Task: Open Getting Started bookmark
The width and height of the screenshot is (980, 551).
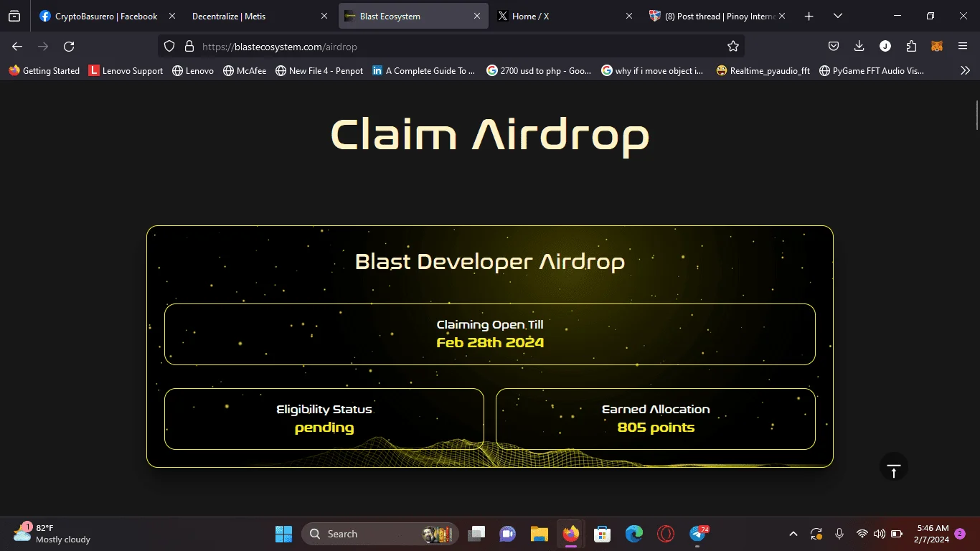Action: pyautogui.click(x=44, y=70)
